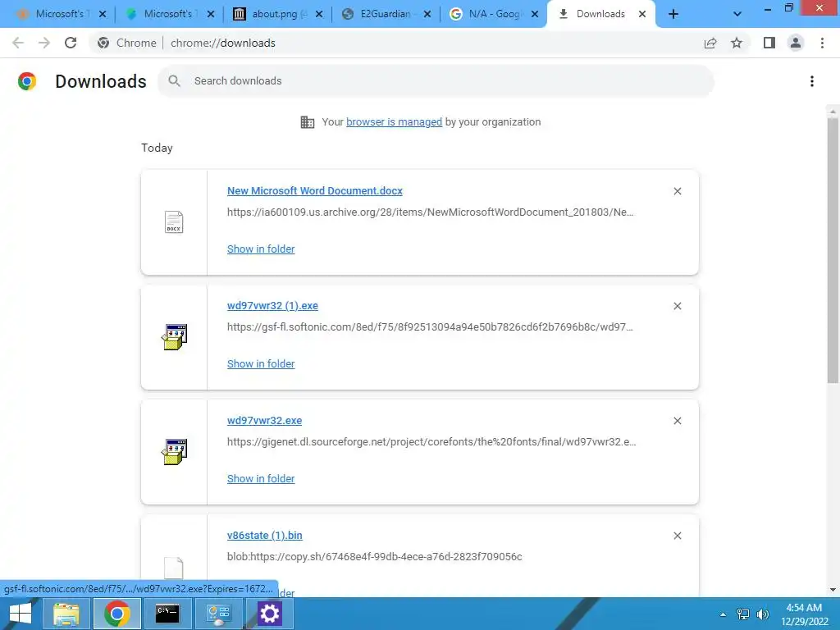Open the Windows Start menu
The image size is (840, 630).
tap(21, 614)
